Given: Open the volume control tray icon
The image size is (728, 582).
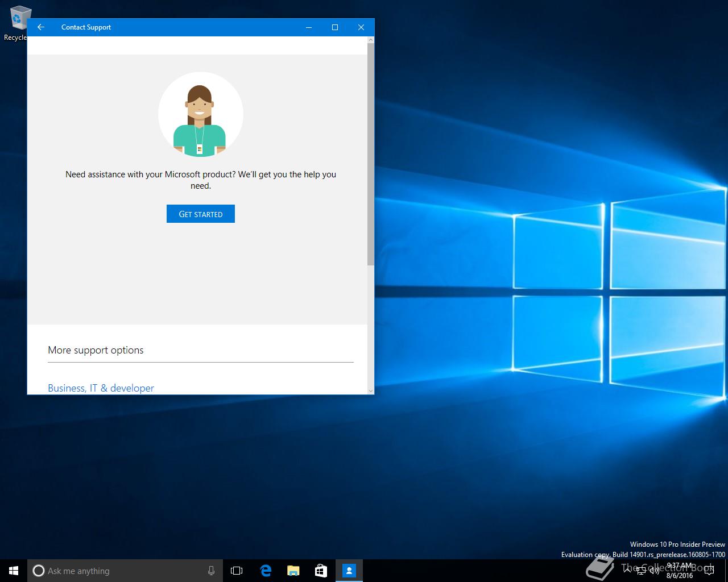Looking at the screenshot, I should pyautogui.click(x=655, y=571).
